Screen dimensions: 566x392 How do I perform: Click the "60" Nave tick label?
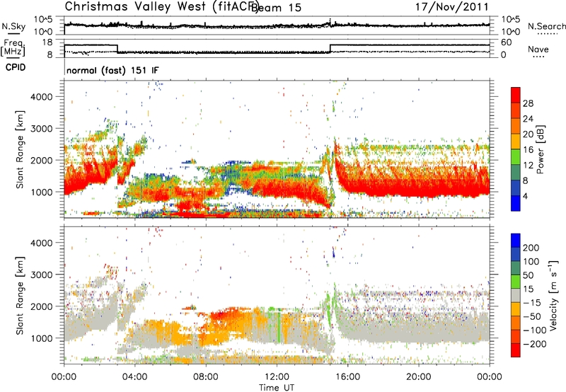pos(507,42)
